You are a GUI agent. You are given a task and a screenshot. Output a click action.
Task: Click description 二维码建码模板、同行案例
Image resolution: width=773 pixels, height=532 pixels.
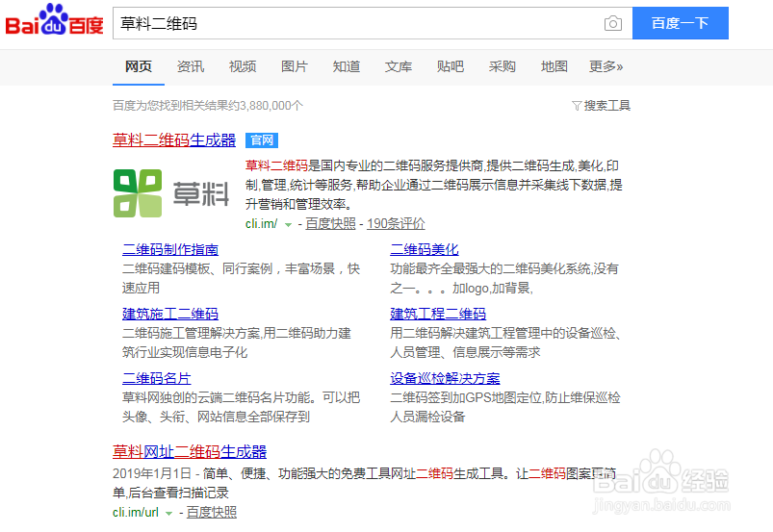tap(241, 278)
